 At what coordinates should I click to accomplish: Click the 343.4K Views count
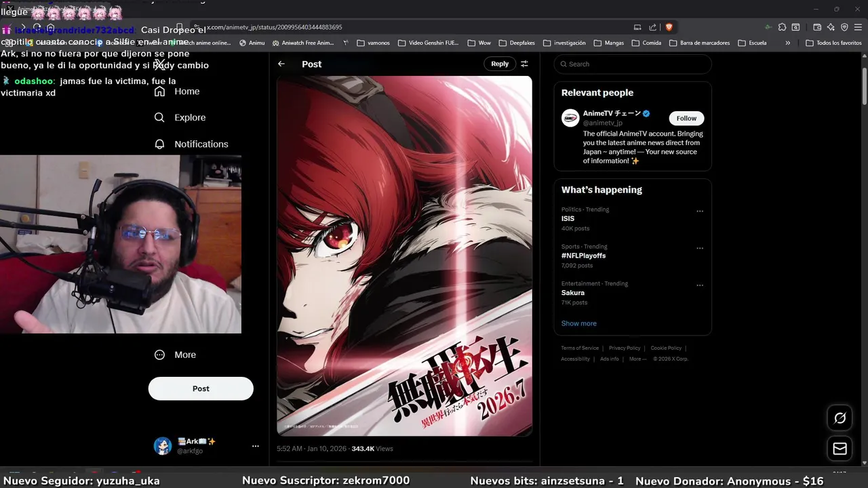coord(372,449)
